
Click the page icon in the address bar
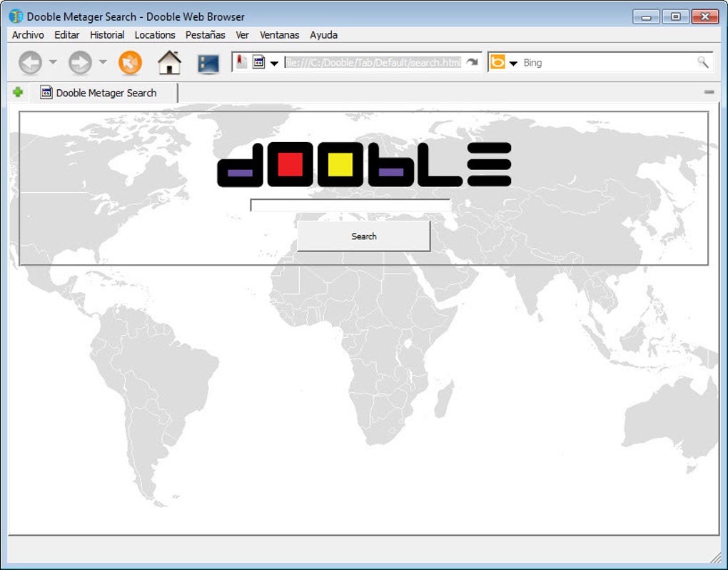pyautogui.click(x=258, y=61)
